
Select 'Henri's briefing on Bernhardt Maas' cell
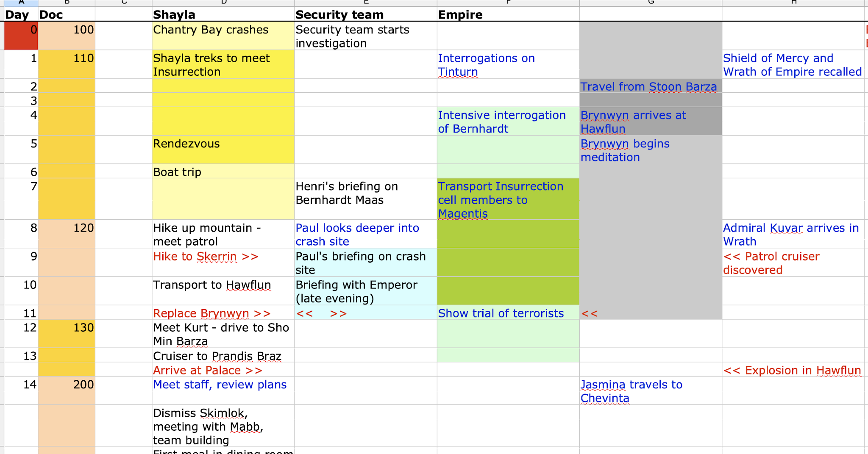coord(366,199)
